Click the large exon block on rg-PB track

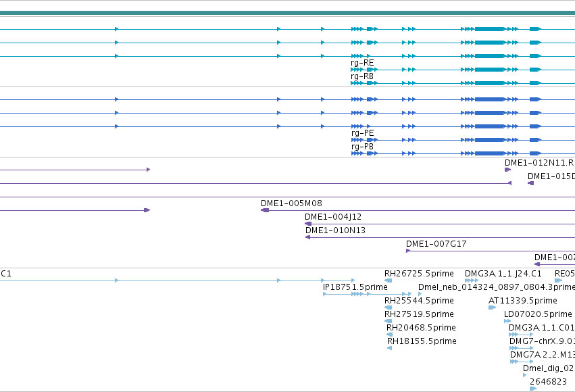point(491,153)
